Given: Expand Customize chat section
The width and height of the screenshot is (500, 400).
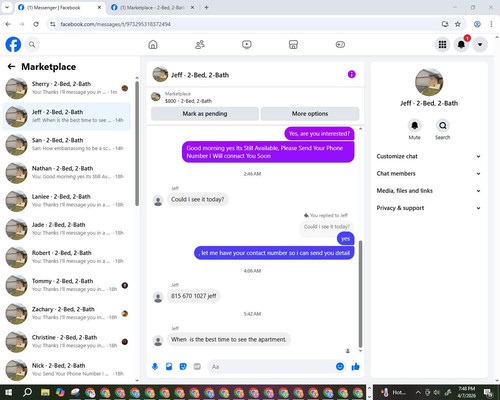Looking at the screenshot, I should (429, 156).
